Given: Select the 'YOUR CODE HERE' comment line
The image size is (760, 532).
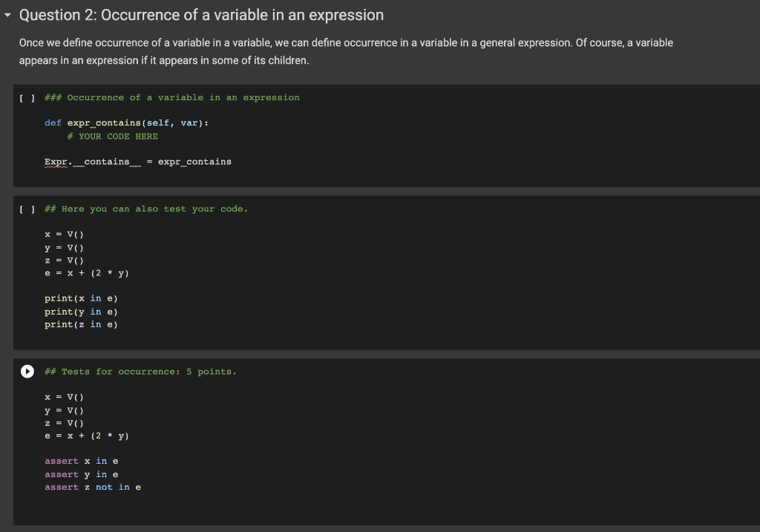Looking at the screenshot, I should [113, 136].
